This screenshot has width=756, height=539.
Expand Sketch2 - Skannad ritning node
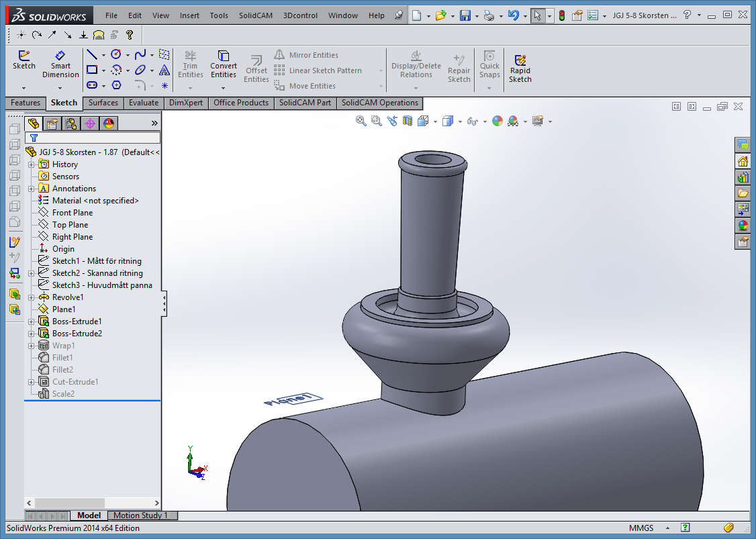32,273
